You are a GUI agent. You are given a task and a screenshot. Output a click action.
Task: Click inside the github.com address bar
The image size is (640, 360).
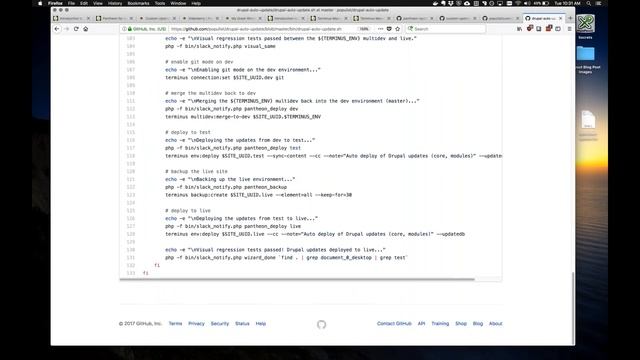[261, 29]
